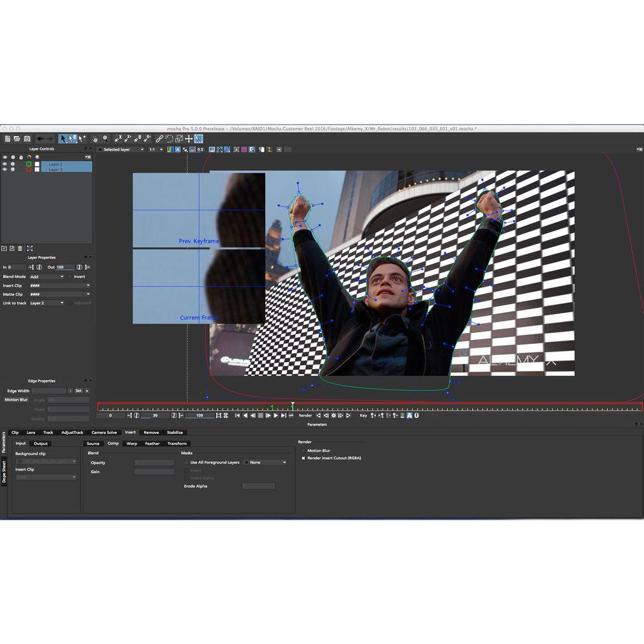The width and height of the screenshot is (644, 644).
Task: Enable the Motion Blur render checkbox
Action: (x=303, y=450)
